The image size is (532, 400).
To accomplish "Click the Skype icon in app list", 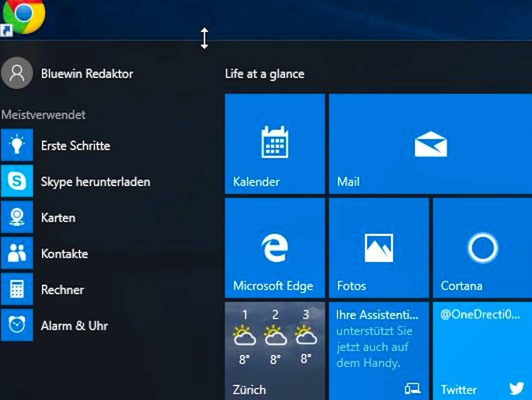I will 17,181.
